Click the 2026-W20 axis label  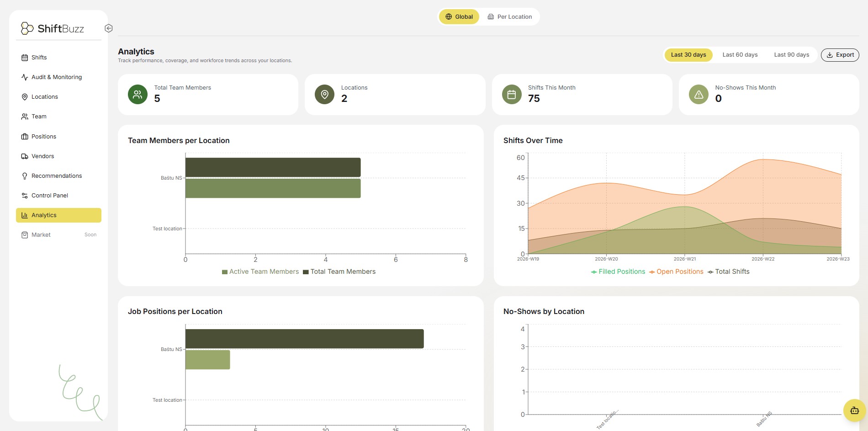coord(606,259)
